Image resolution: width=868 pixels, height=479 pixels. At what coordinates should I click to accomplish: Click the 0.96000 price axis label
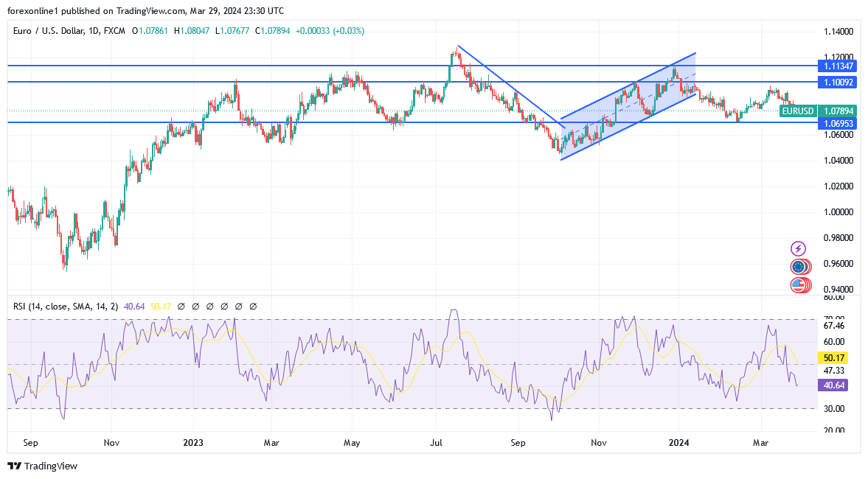point(838,263)
